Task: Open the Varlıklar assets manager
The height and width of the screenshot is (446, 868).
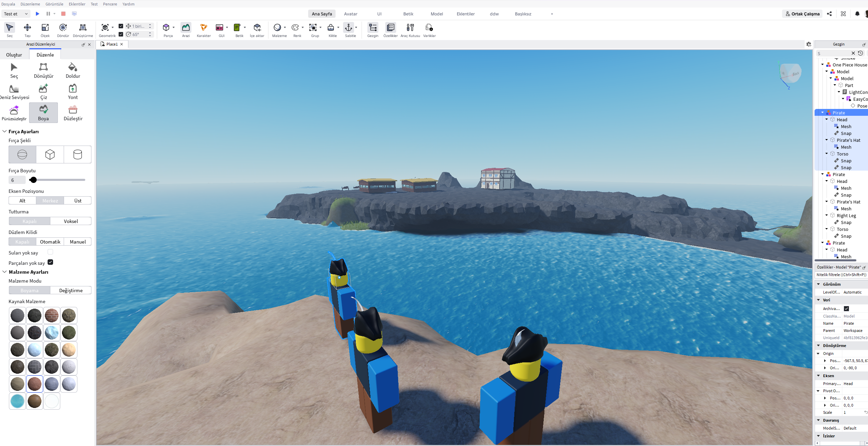Action: (429, 30)
